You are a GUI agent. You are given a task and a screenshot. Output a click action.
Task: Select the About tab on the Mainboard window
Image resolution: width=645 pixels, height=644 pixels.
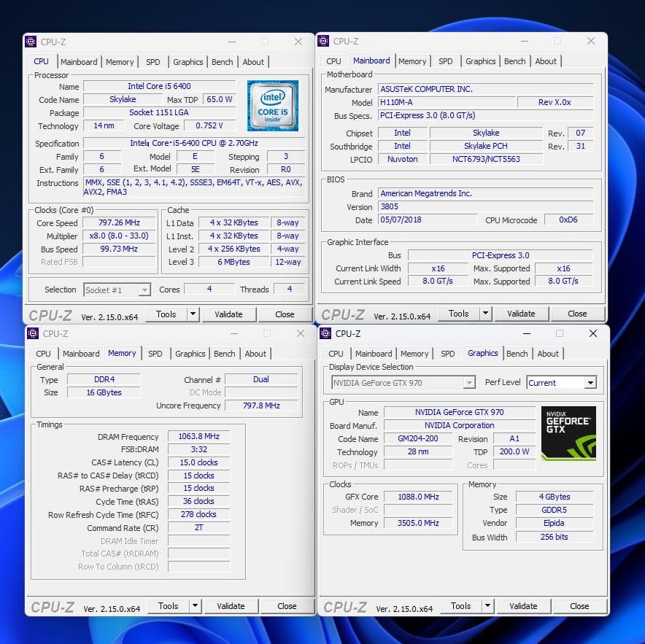point(546,61)
